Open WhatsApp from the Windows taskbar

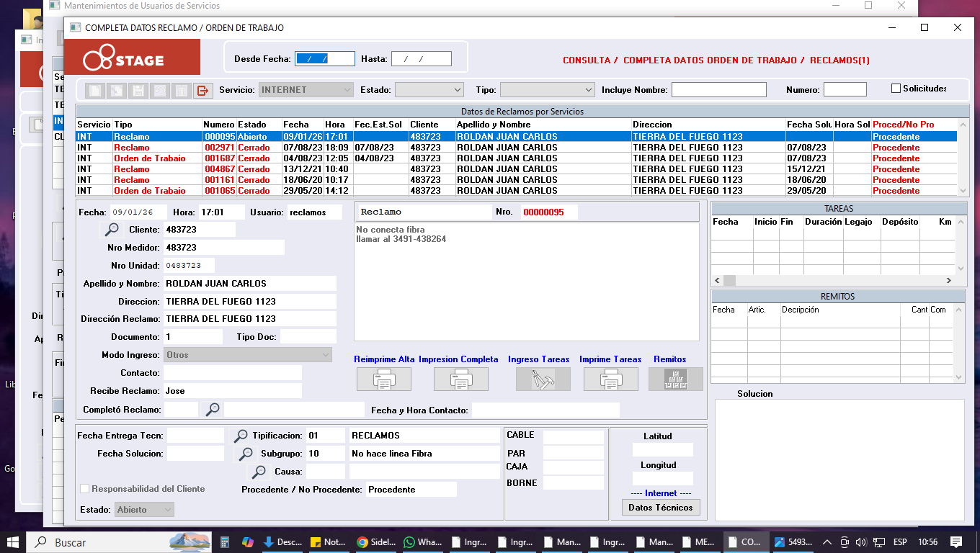pos(424,542)
